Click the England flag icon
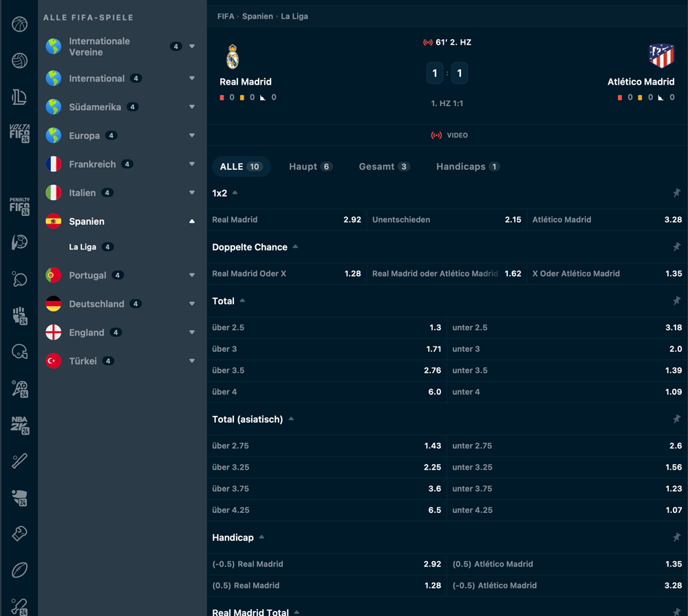688x616 pixels. pyautogui.click(x=54, y=332)
